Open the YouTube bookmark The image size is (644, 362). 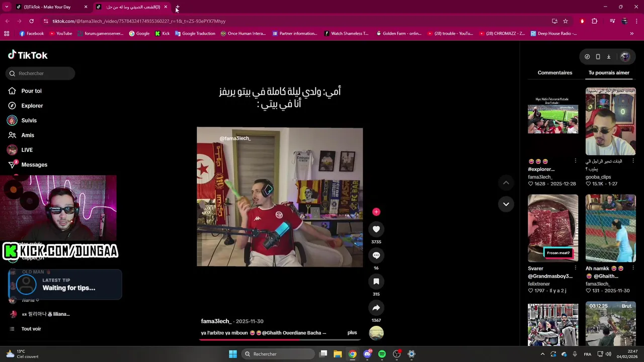click(x=60, y=34)
